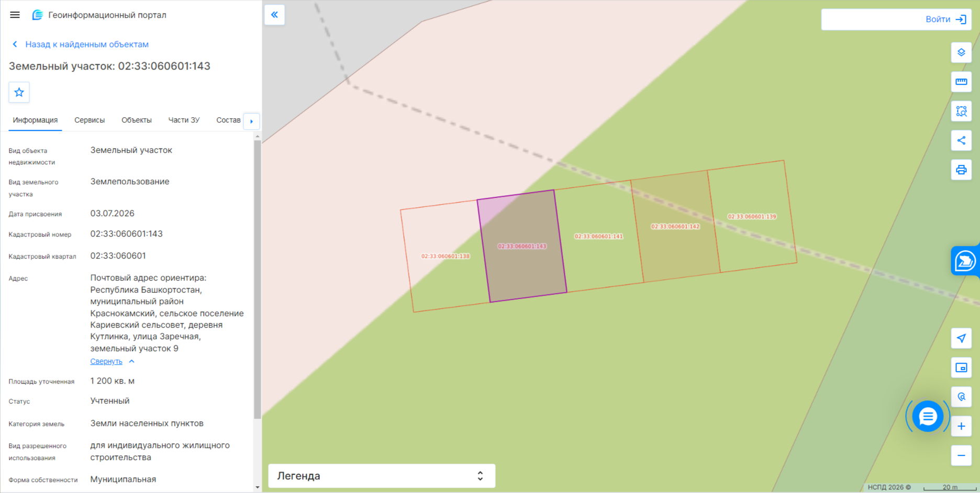980x493 pixels.
Task: Click the Землепользование value
Action: (130, 182)
